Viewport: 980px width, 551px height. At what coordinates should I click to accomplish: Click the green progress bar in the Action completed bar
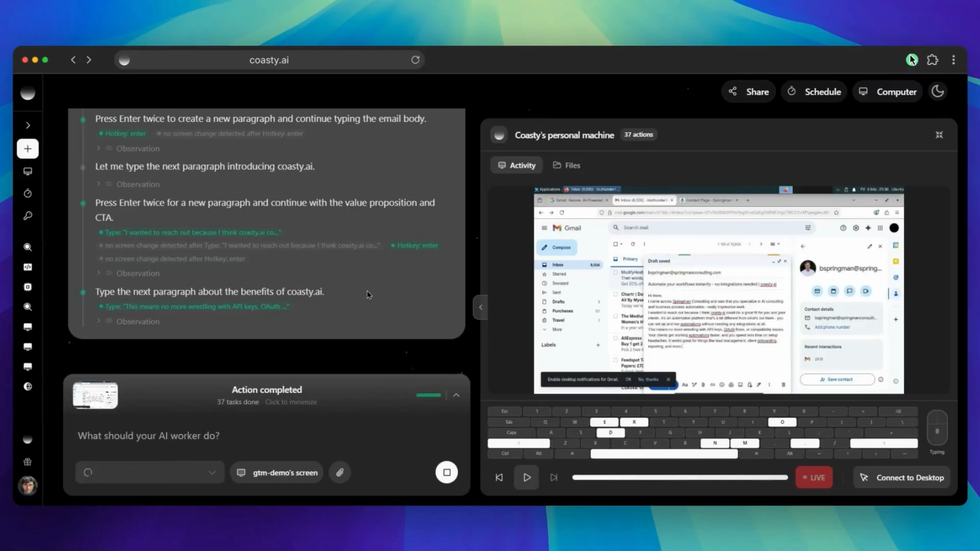pyautogui.click(x=428, y=395)
